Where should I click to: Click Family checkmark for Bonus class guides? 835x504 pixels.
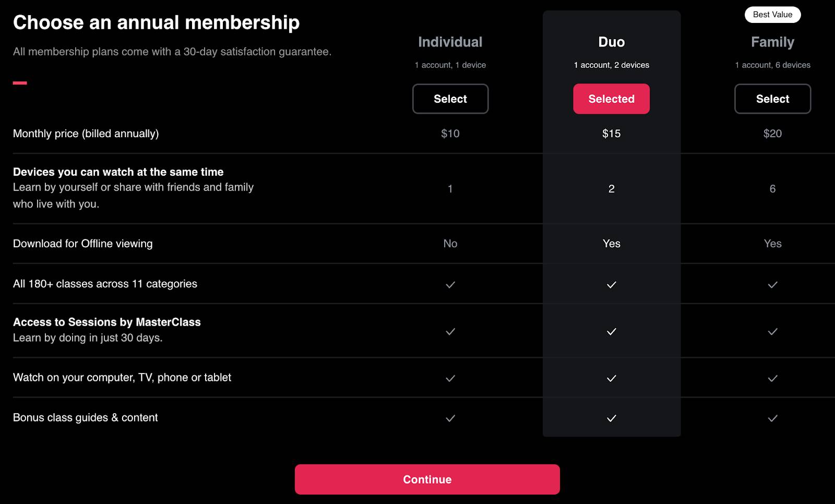(x=773, y=418)
